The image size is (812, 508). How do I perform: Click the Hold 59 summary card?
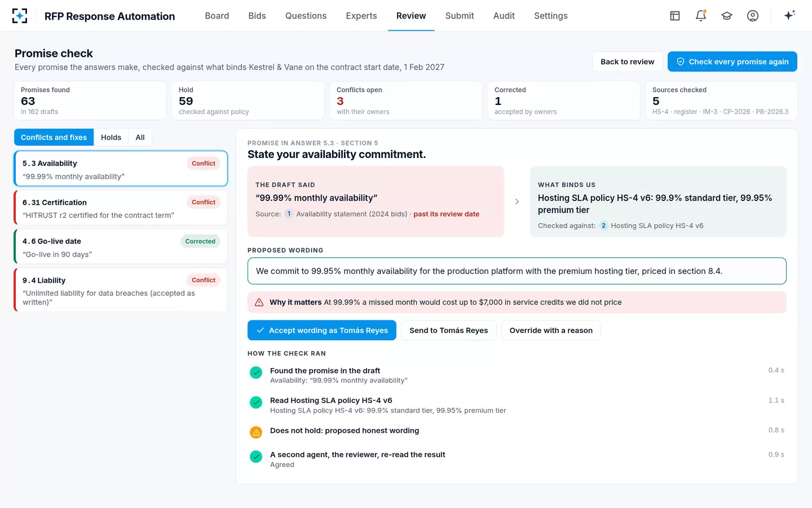(248, 100)
